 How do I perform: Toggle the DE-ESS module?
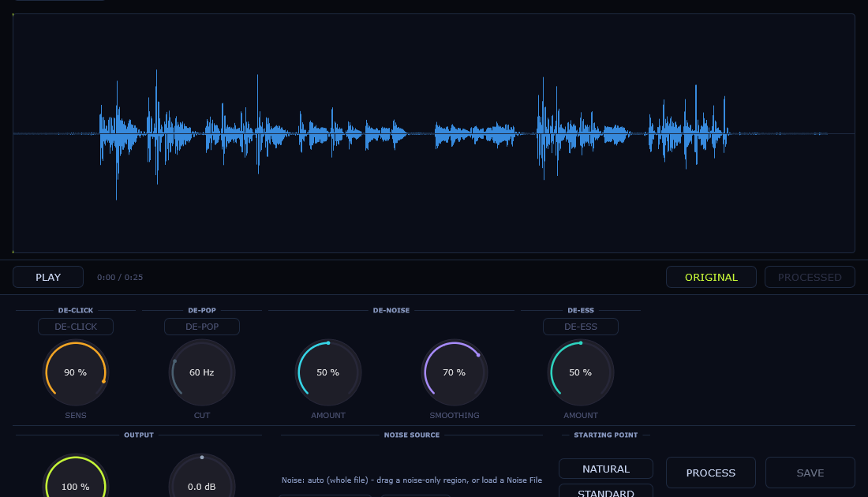pos(581,327)
